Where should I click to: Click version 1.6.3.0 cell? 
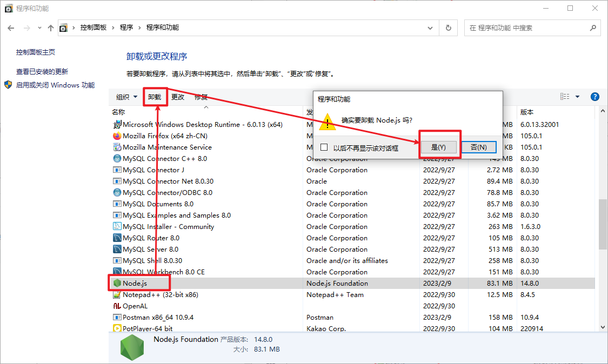coord(531,226)
